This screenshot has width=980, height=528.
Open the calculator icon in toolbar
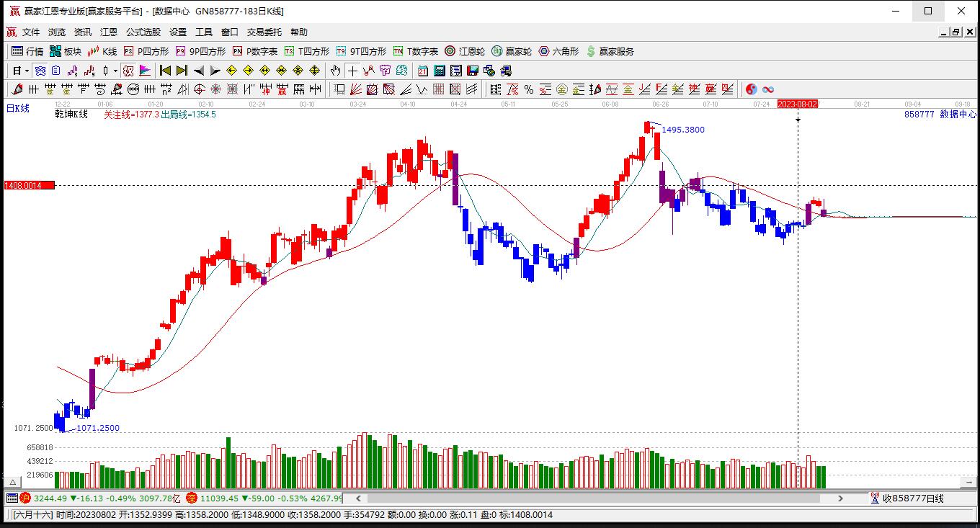point(439,71)
